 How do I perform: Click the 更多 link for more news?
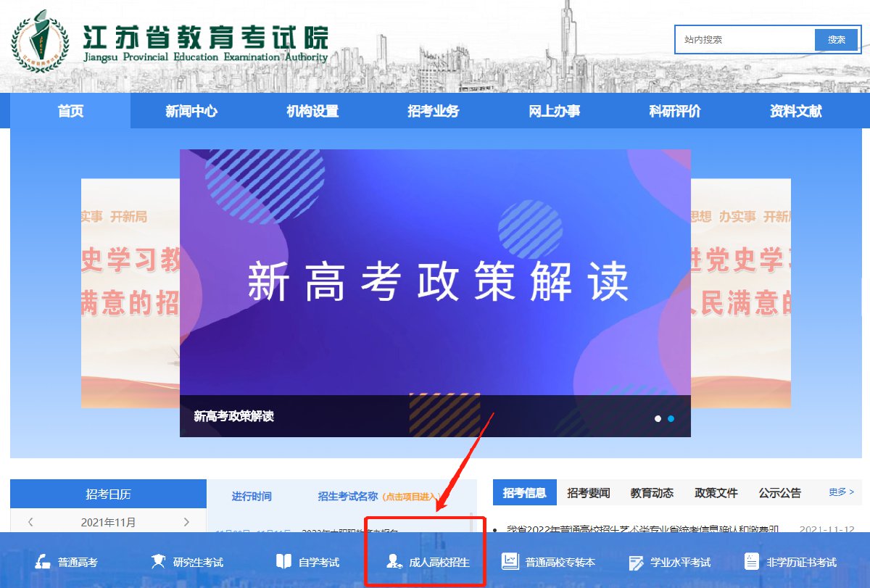(x=841, y=492)
